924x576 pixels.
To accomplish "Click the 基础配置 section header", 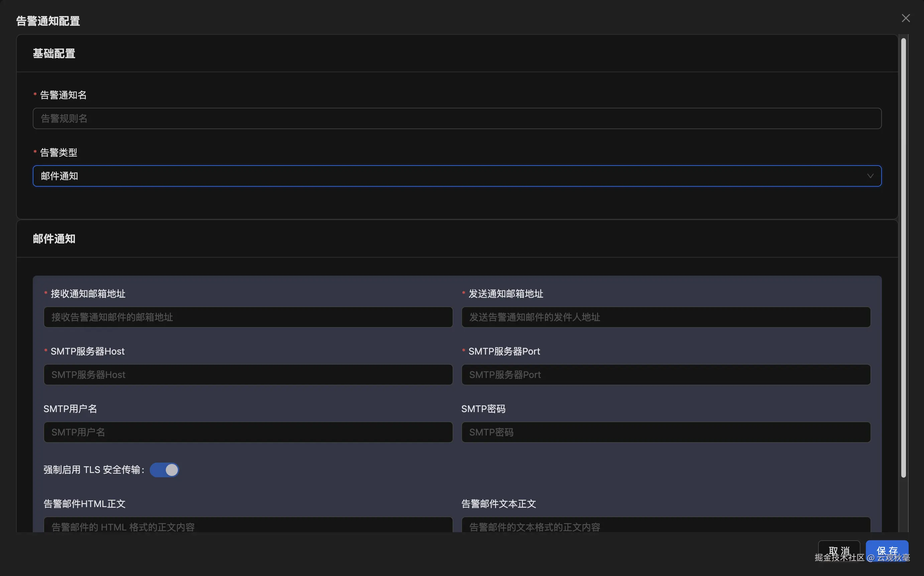I will (54, 54).
